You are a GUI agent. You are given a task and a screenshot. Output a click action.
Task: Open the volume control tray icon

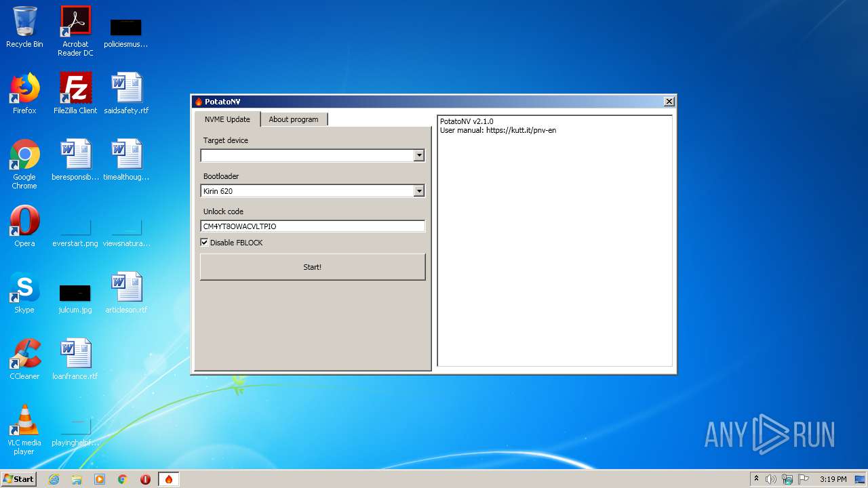click(771, 479)
